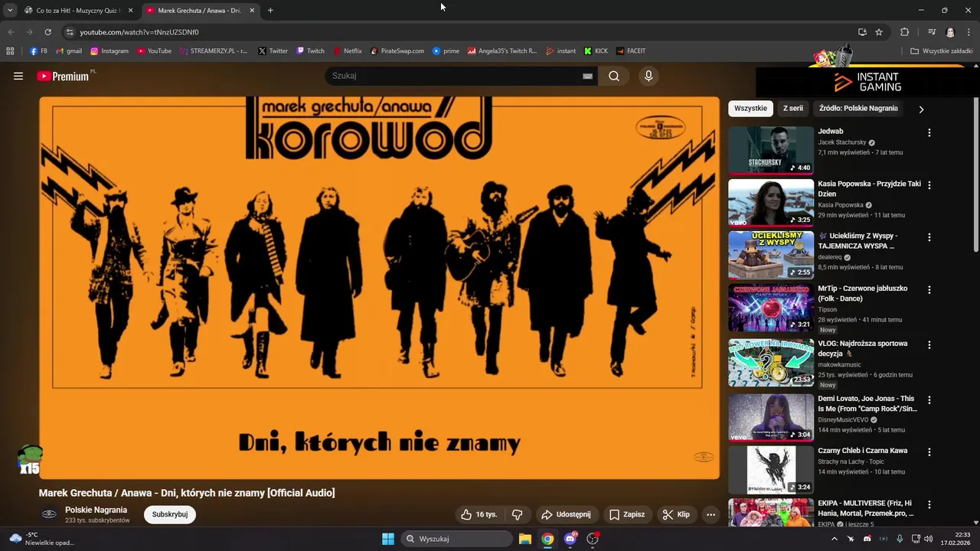Open the Chrome apps grid in bookmarks bar
Screen dimensions: 980x551
point(10,51)
